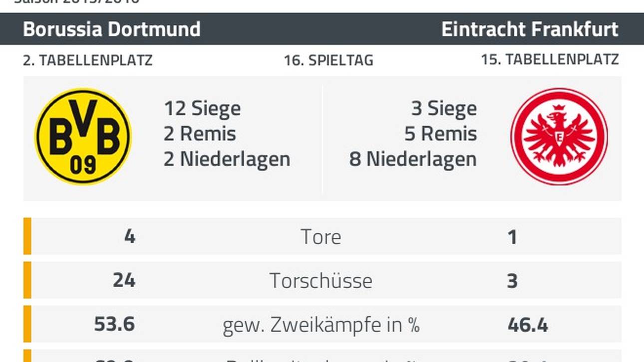Select the Torschüsse statistics row label

[321, 280]
